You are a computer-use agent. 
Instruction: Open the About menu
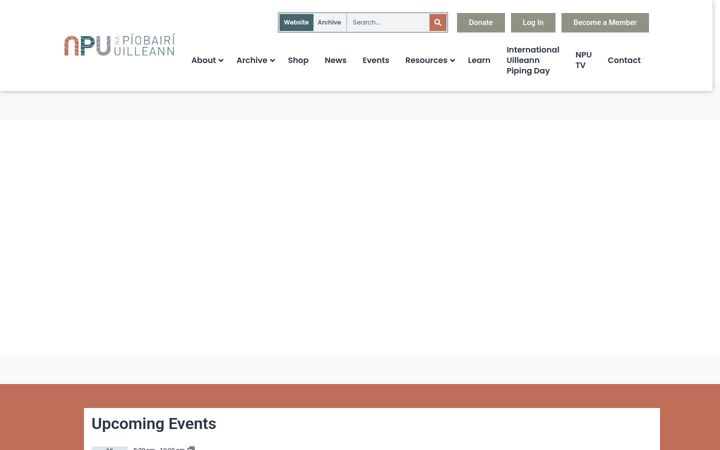click(203, 60)
